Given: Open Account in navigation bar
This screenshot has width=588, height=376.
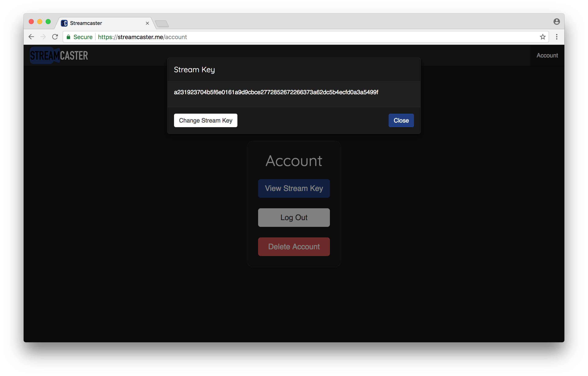Looking at the screenshot, I should click(x=547, y=55).
